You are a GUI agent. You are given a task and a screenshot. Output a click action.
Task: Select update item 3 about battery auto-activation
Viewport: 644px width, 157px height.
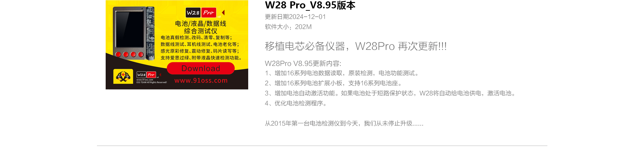390,93
